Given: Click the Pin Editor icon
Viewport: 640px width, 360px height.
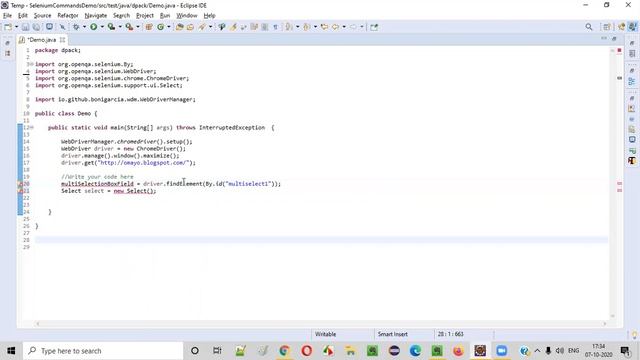Looking at the screenshot, I should 374,27.
